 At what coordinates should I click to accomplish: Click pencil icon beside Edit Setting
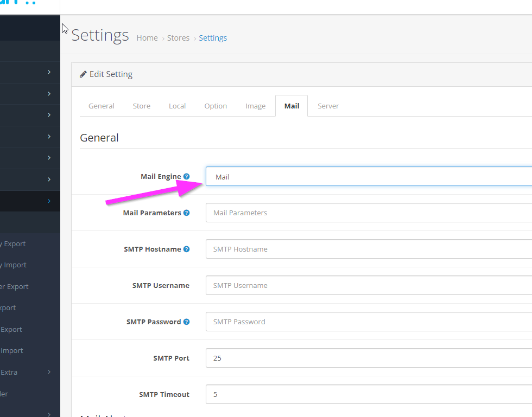click(83, 74)
